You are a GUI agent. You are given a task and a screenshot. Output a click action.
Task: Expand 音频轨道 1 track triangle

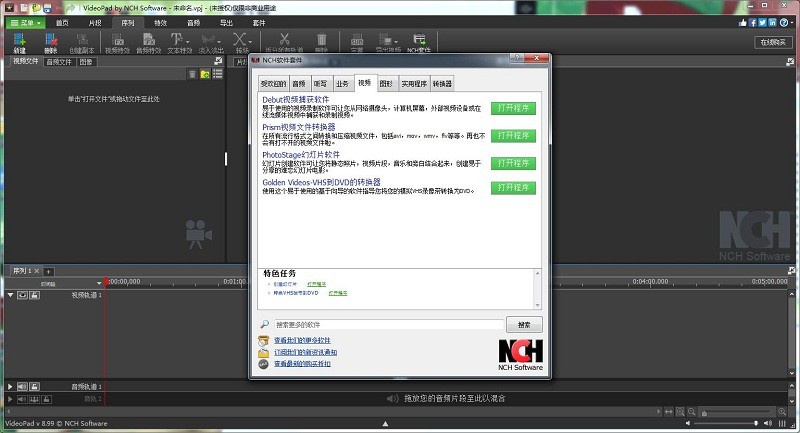tap(10, 387)
